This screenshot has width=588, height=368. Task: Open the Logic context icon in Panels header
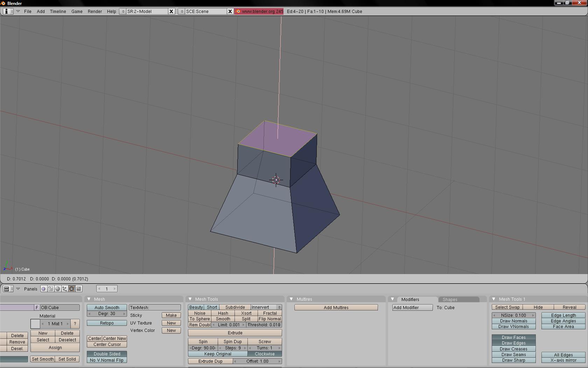43,289
